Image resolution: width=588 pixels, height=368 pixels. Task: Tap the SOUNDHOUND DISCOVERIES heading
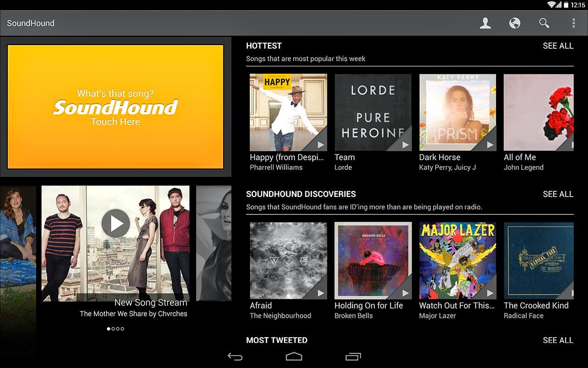coord(301,194)
